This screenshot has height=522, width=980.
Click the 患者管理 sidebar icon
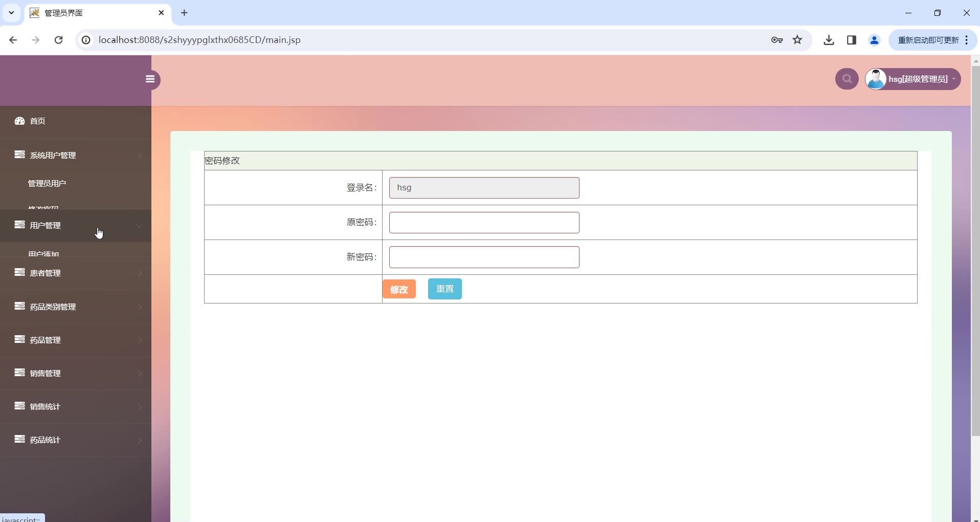coord(19,273)
